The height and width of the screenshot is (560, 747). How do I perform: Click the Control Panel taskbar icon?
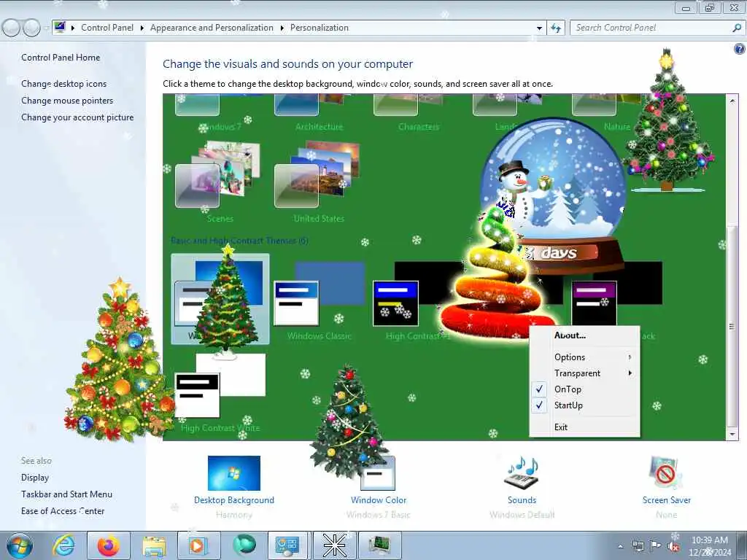pyautogui.click(x=287, y=545)
